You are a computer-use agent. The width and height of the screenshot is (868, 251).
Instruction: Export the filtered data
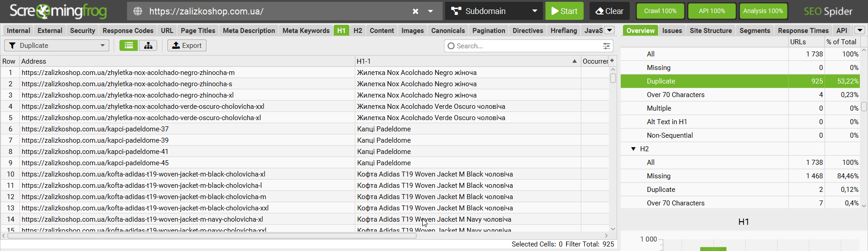[187, 46]
